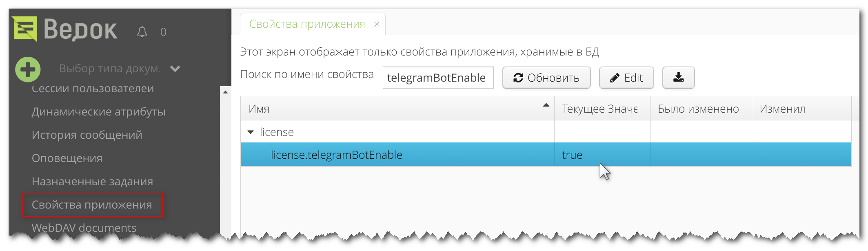
Task: Open WebDAV documents in the sidebar
Action: click(84, 228)
